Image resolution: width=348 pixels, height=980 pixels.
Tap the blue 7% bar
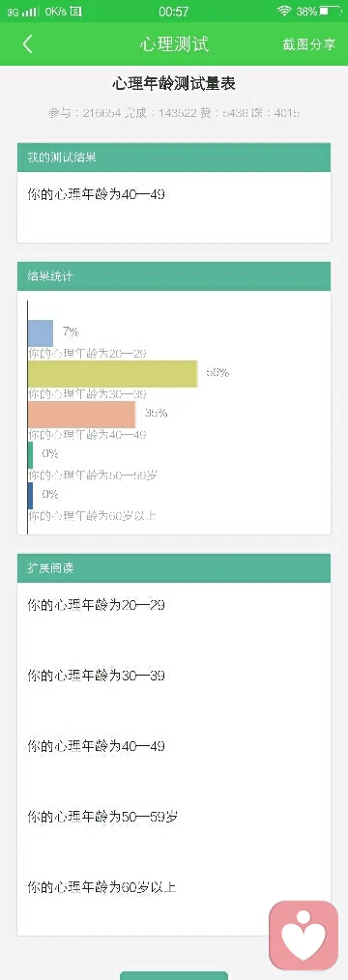pos(41,332)
